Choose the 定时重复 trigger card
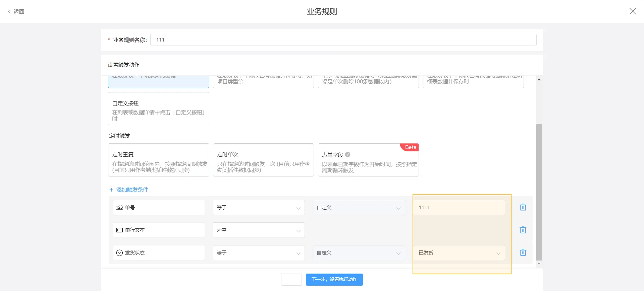Image resolution: width=644 pixels, height=291 pixels. point(158,160)
